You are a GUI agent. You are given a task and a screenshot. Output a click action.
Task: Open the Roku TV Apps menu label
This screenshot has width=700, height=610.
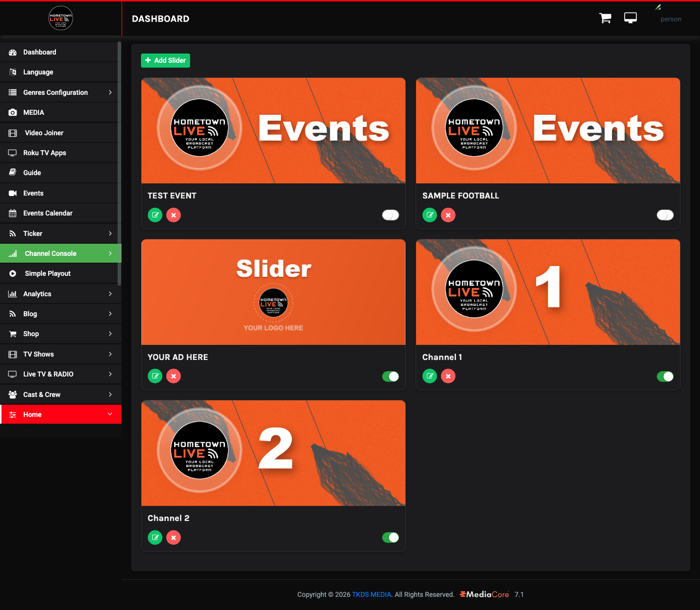45,153
